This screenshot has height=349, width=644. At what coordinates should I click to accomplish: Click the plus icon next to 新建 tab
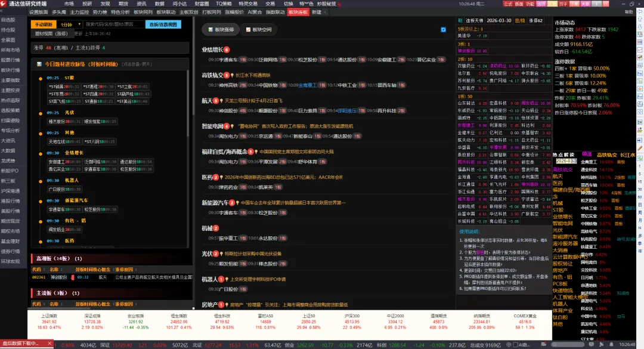click(x=325, y=13)
